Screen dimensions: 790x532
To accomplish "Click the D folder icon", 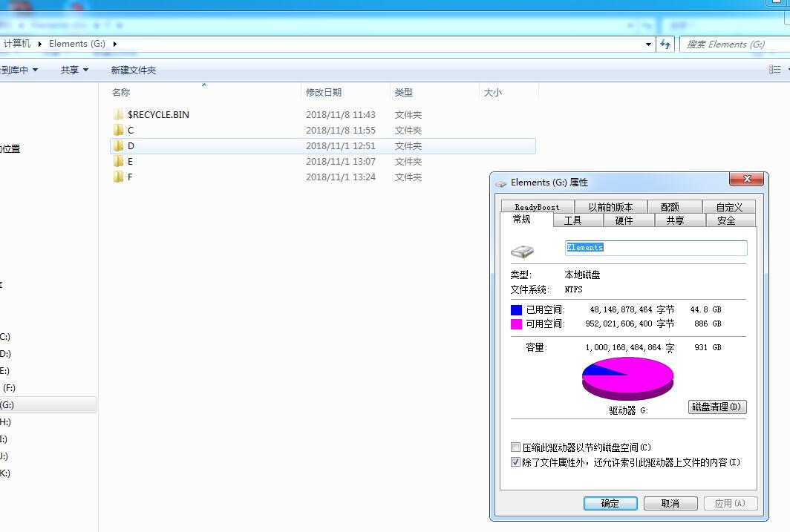I will 118,146.
